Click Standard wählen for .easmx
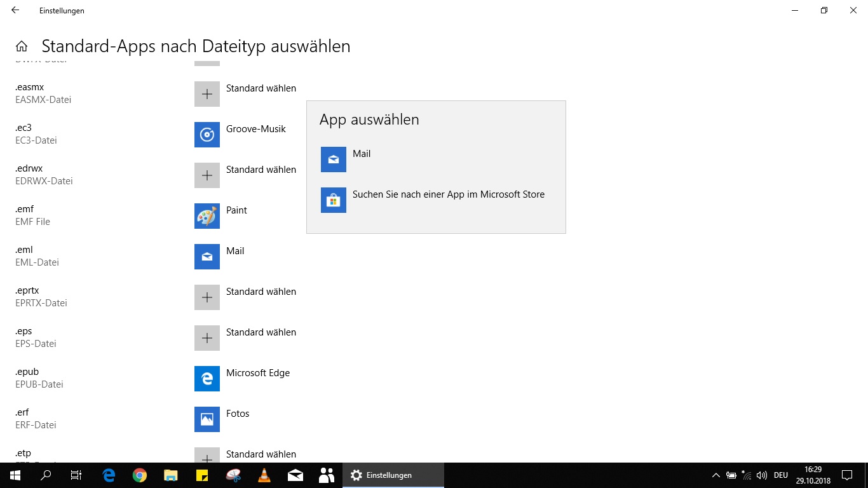Viewport: 868px width, 488px height. click(261, 88)
